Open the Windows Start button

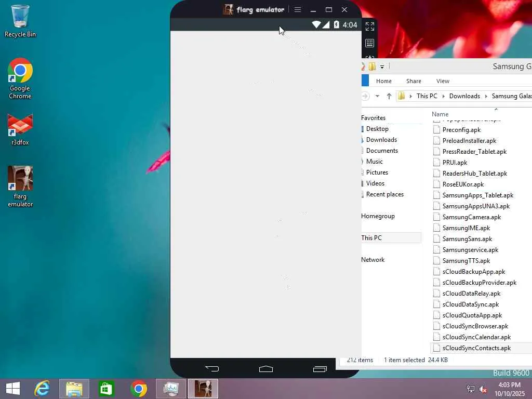click(13, 389)
